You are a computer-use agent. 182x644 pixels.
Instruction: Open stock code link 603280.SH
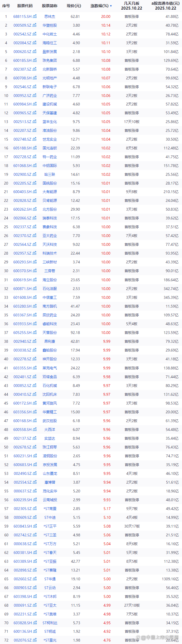click(23, 306)
